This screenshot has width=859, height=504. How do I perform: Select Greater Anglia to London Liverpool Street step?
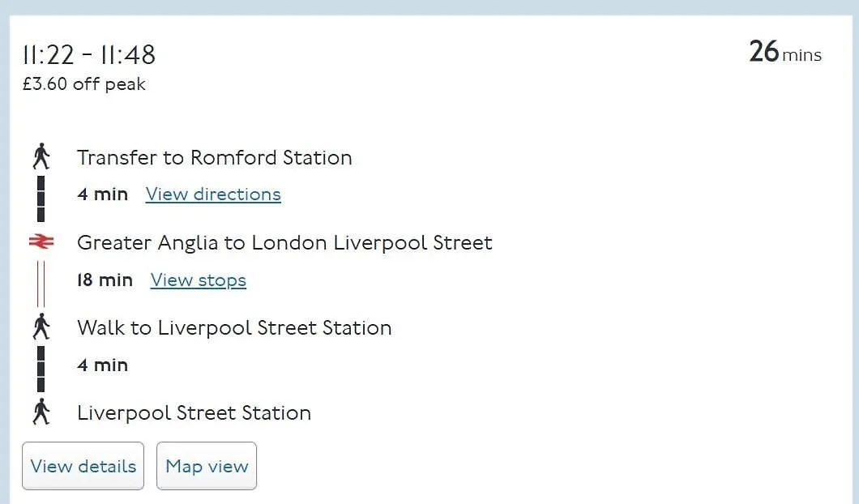click(284, 243)
